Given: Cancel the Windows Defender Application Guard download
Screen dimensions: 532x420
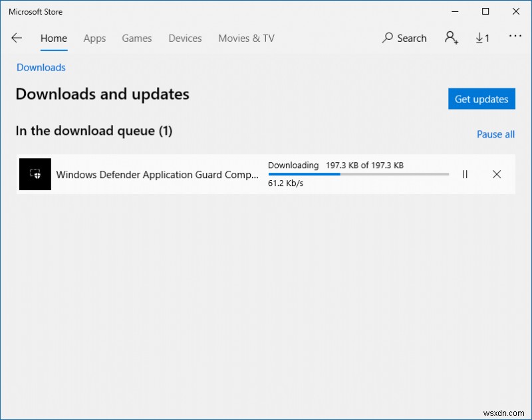Looking at the screenshot, I should (497, 174).
